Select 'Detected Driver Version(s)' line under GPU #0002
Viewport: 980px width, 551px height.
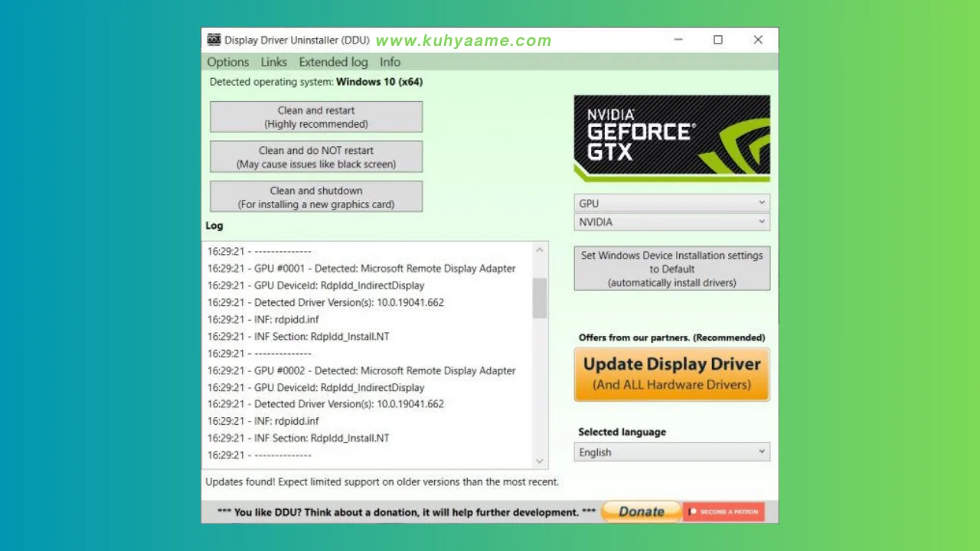325,404
